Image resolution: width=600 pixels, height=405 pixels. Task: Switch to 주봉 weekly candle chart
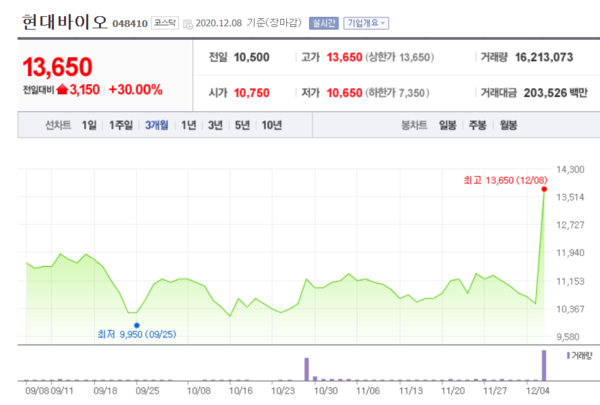(x=478, y=125)
